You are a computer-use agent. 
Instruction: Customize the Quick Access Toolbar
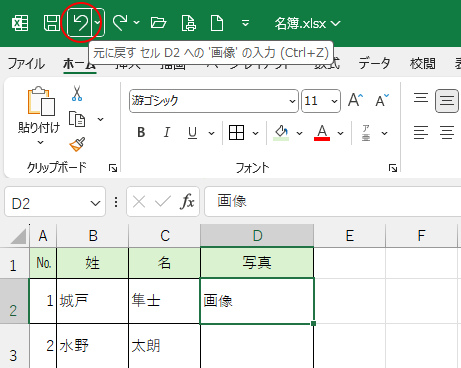pos(245,23)
